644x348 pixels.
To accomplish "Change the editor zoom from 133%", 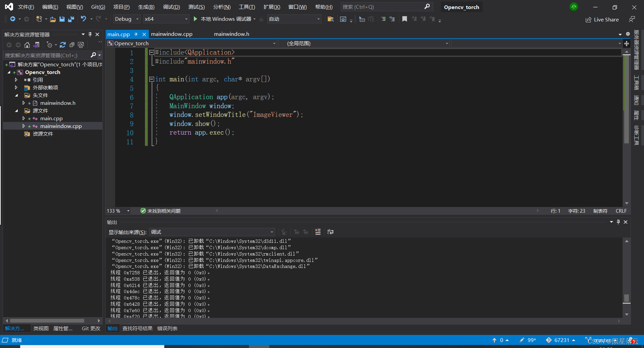I will (117, 211).
